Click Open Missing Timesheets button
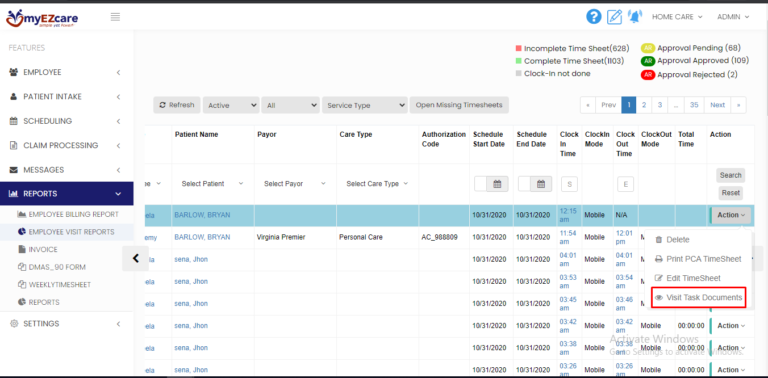Viewport: 768px width, 378px height. [459, 105]
